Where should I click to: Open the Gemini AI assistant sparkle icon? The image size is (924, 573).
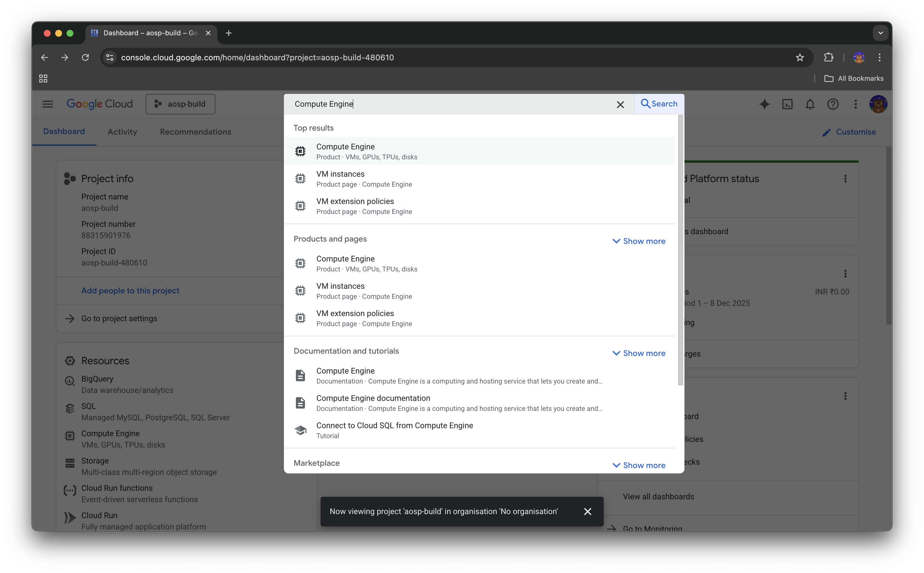(764, 104)
